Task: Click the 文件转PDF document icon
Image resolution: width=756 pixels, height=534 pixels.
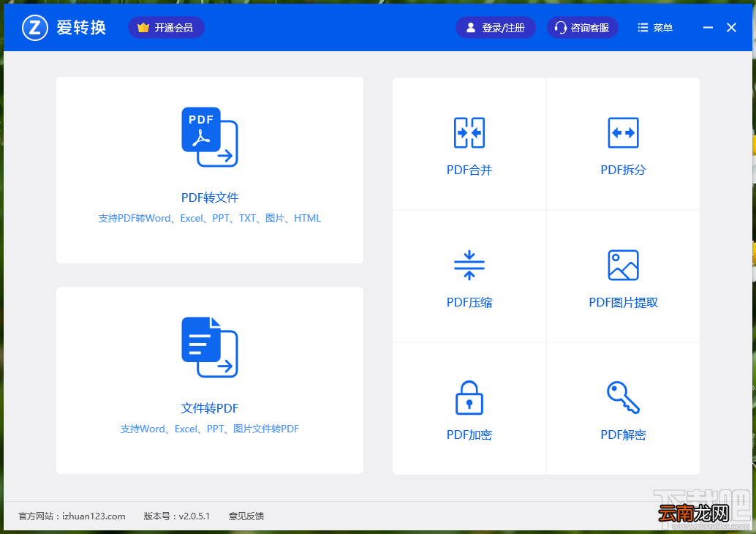Action: pos(210,347)
